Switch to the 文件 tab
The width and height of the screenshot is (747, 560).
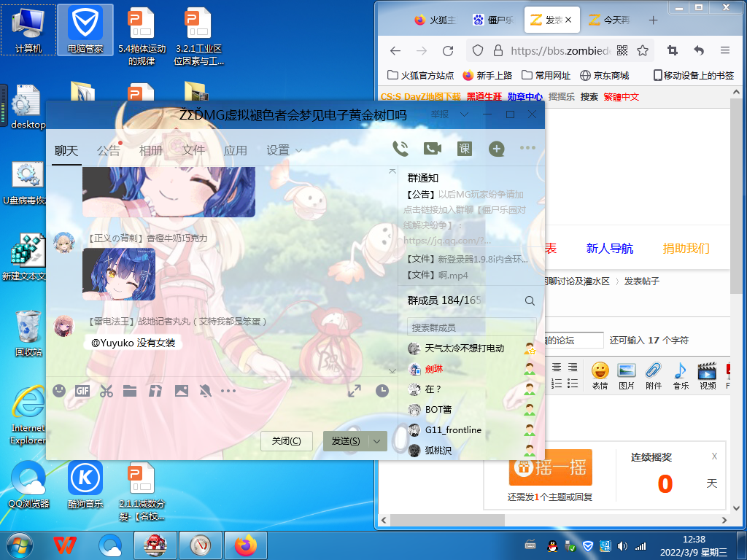point(193,150)
